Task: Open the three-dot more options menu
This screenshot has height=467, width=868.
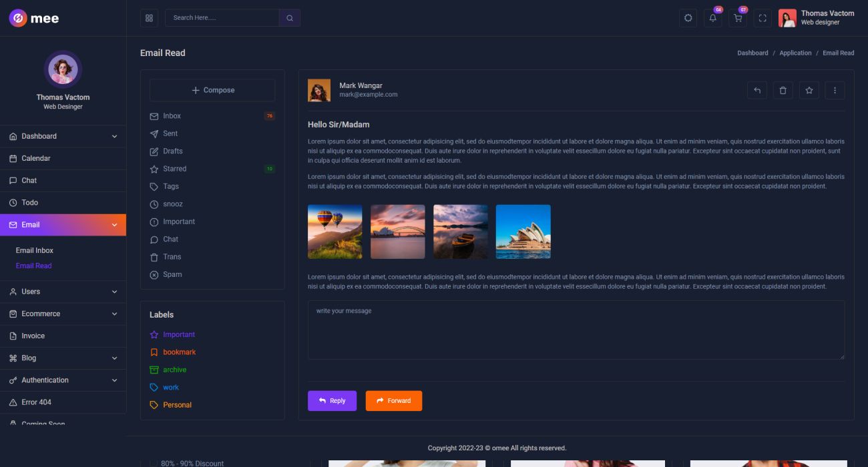Action: [x=835, y=90]
